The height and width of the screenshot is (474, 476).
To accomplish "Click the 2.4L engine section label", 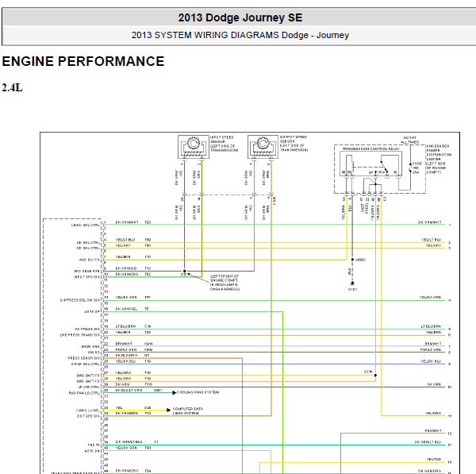I will pos(12,87).
